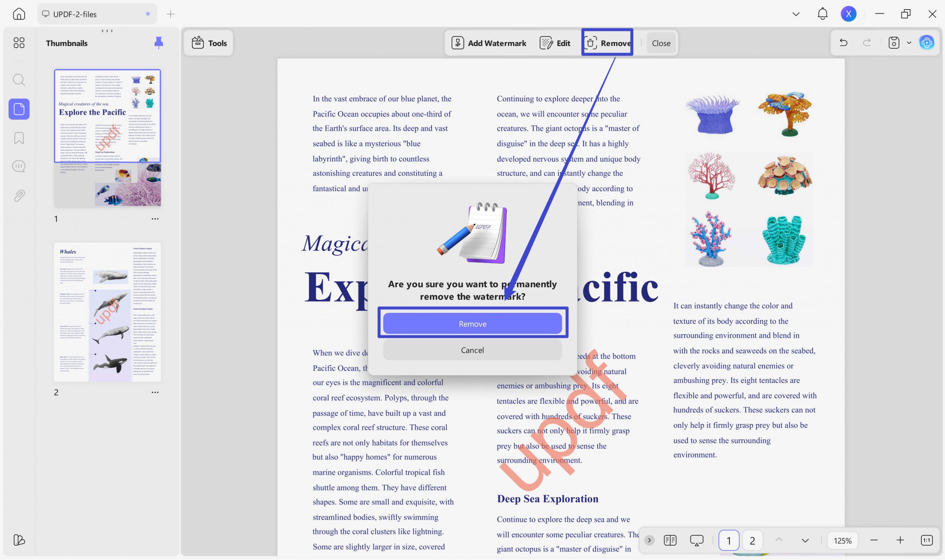Go to the Home icon
The width and height of the screenshot is (945, 560).
click(19, 14)
